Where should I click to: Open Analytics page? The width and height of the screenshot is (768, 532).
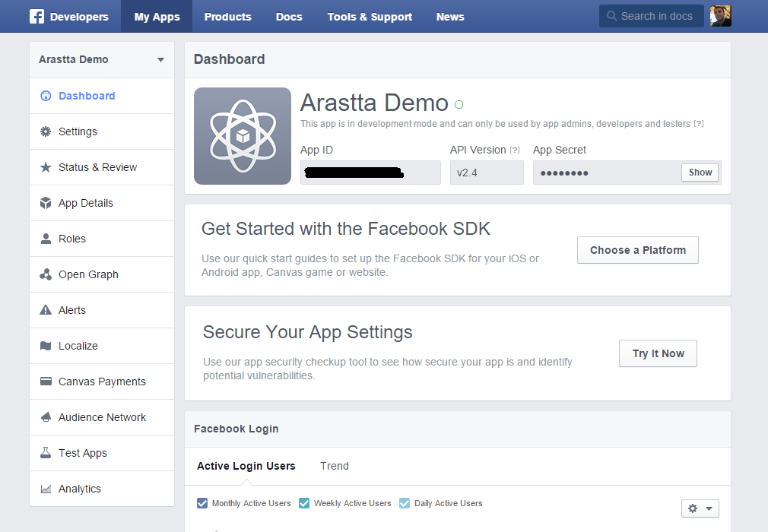(102, 489)
